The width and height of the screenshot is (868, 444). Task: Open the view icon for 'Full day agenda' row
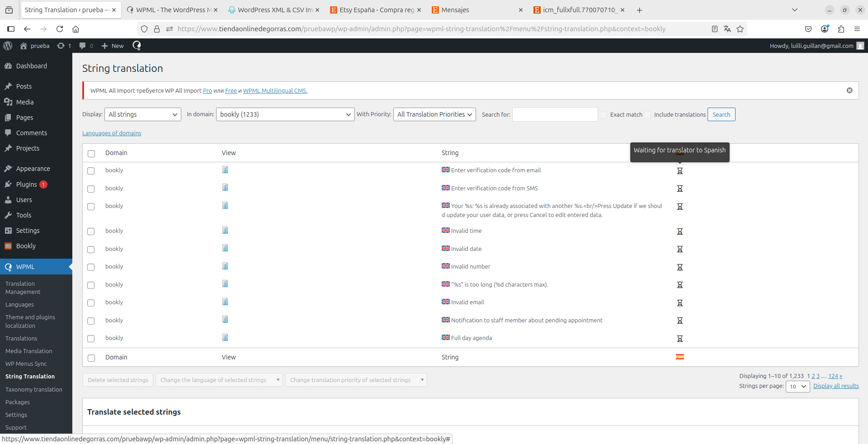[x=225, y=337]
